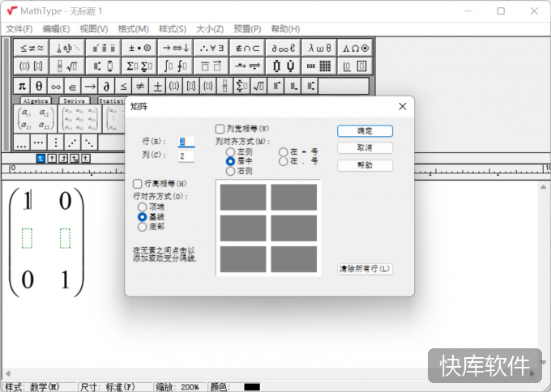This screenshot has height=392, width=551.
Task: Open the 样式(S) menu
Action: tap(173, 29)
